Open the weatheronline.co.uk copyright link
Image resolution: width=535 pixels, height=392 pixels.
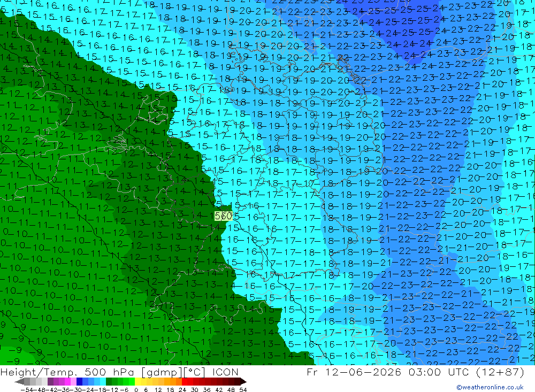(490, 387)
